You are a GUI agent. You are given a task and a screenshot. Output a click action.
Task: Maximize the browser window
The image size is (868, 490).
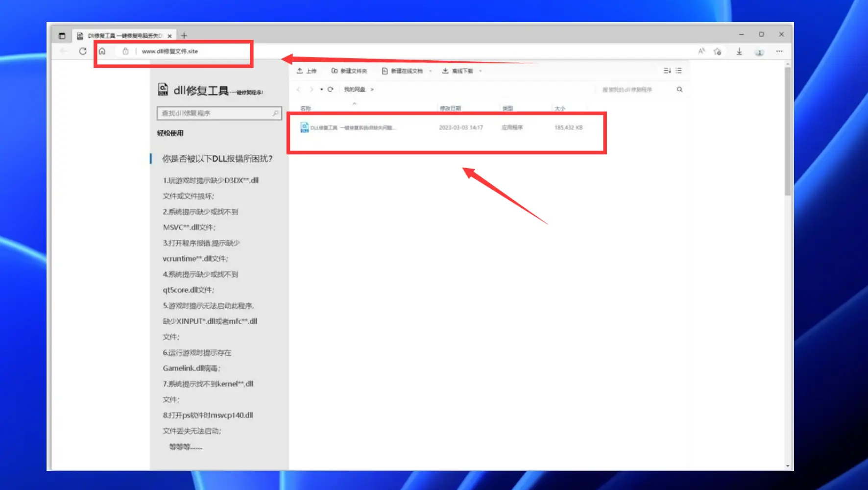click(762, 34)
